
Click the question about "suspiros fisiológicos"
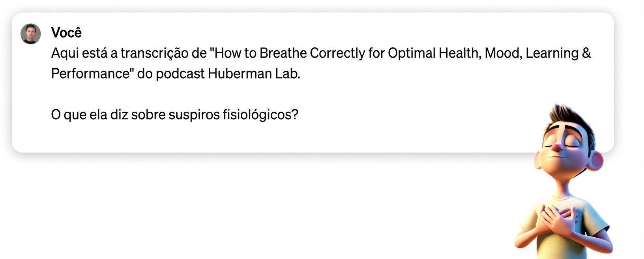click(174, 115)
